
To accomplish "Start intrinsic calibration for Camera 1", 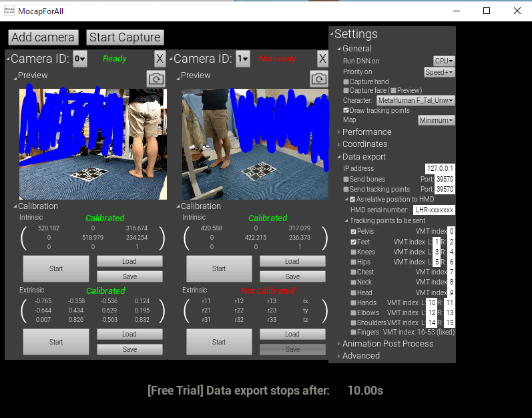I will click(x=219, y=268).
